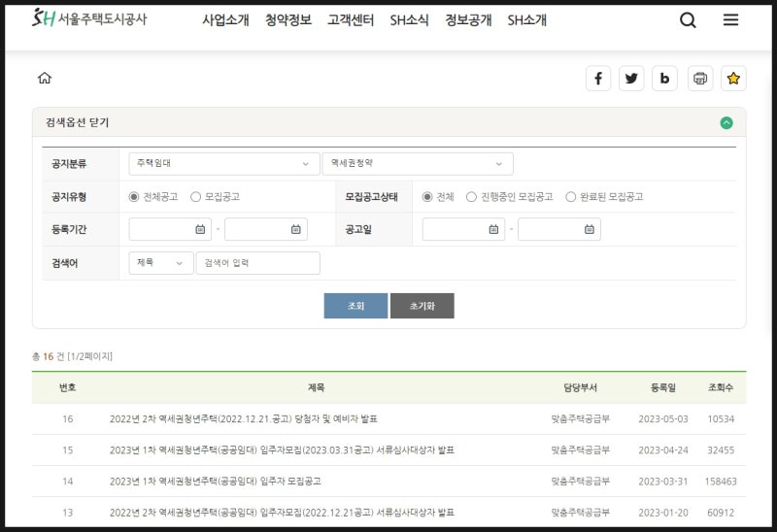
Task: Select 전체 radio under 모집공고상태
Action: click(427, 197)
